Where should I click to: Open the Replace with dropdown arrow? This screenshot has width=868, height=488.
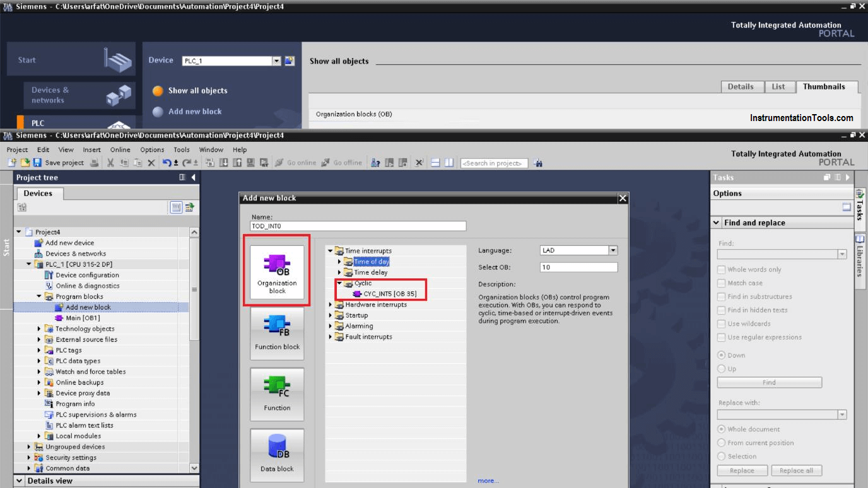[x=842, y=414]
